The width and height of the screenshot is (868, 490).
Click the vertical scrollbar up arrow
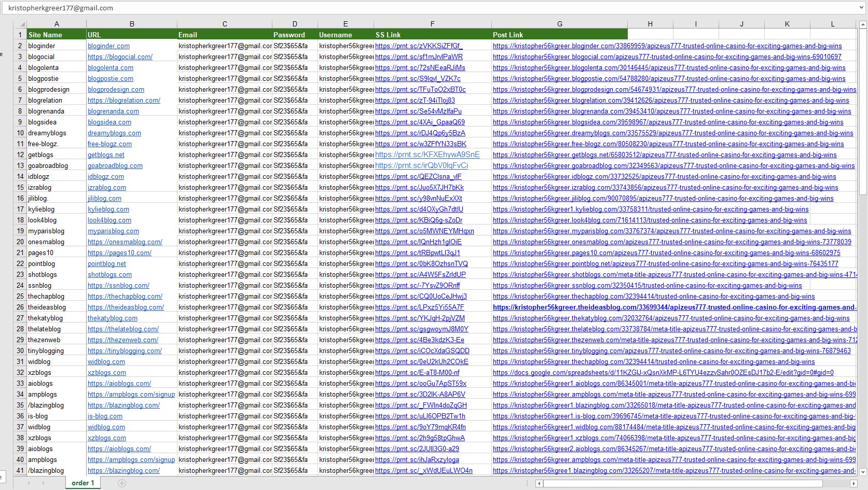(x=863, y=24)
